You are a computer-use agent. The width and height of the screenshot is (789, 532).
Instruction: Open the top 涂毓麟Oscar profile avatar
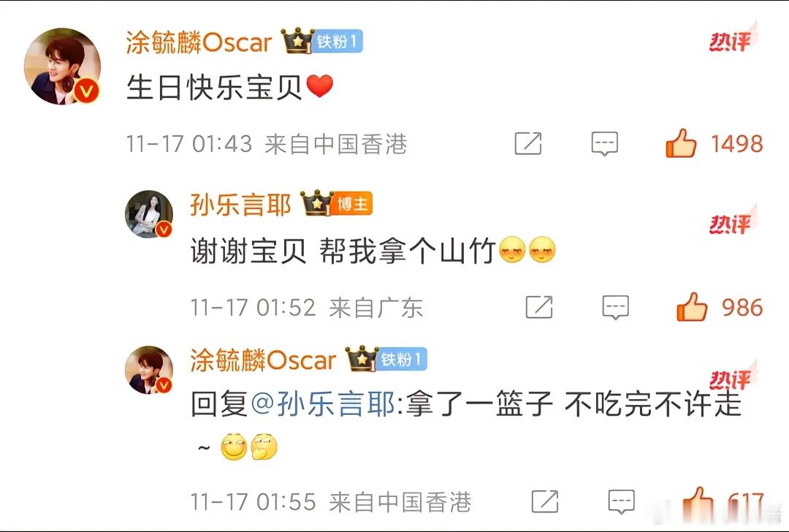[62, 66]
